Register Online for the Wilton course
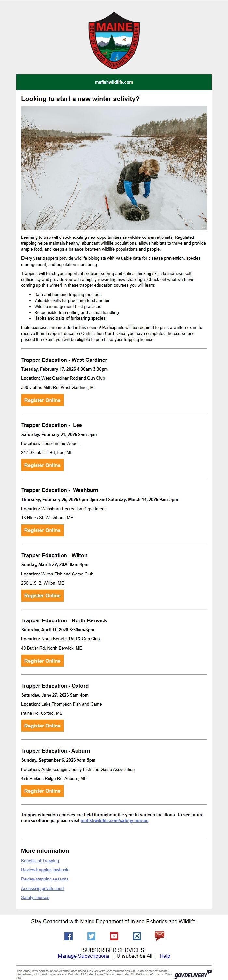 click(42, 595)
